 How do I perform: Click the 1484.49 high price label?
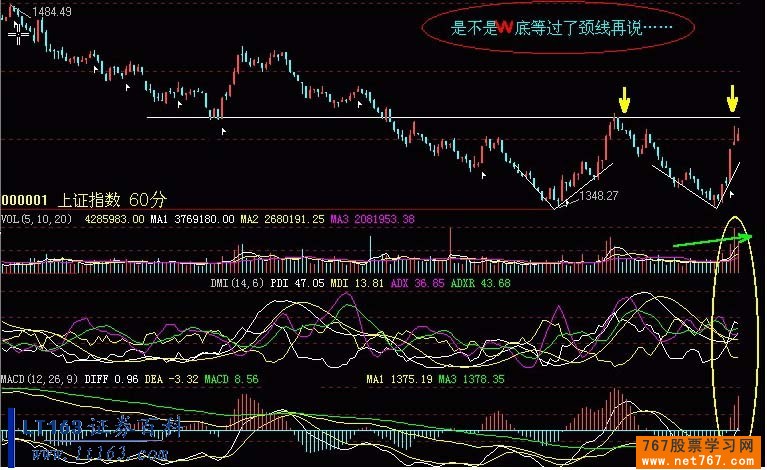click(x=52, y=12)
